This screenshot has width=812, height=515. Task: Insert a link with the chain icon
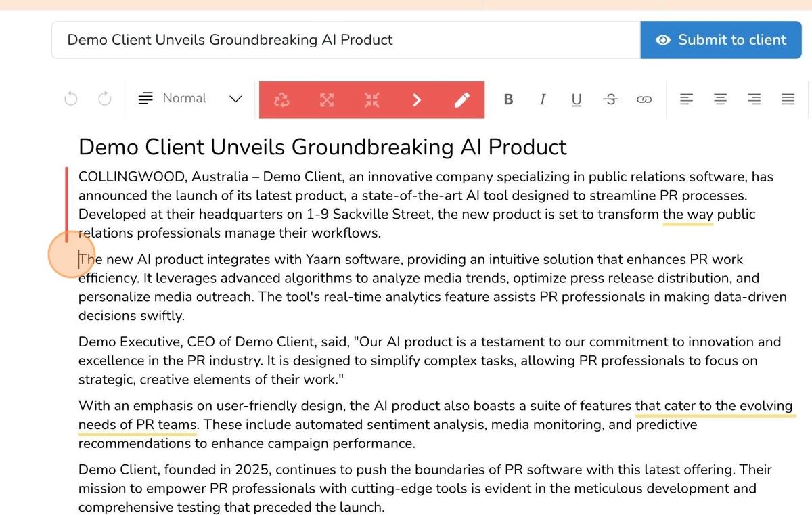coord(644,99)
